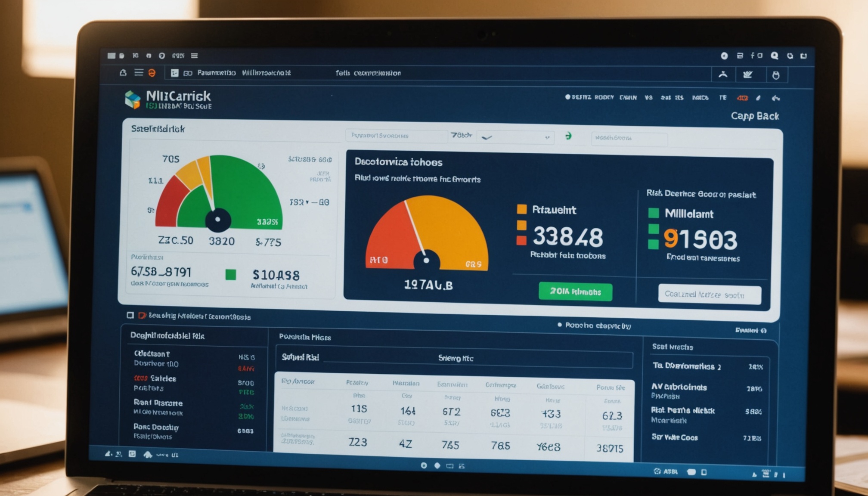The width and height of the screenshot is (868, 496).
Task: Open the Paumnetiio tab
Action: coord(216,73)
